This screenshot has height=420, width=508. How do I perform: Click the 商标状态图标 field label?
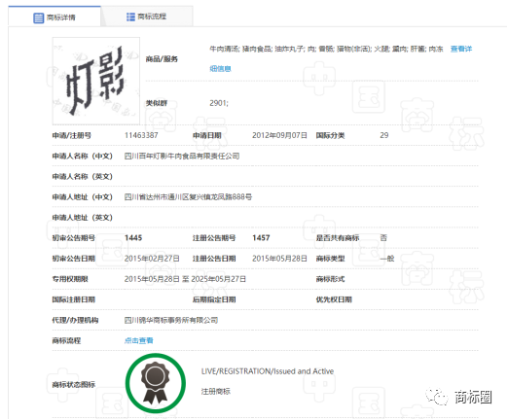pyautogui.click(x=74, y=384)
